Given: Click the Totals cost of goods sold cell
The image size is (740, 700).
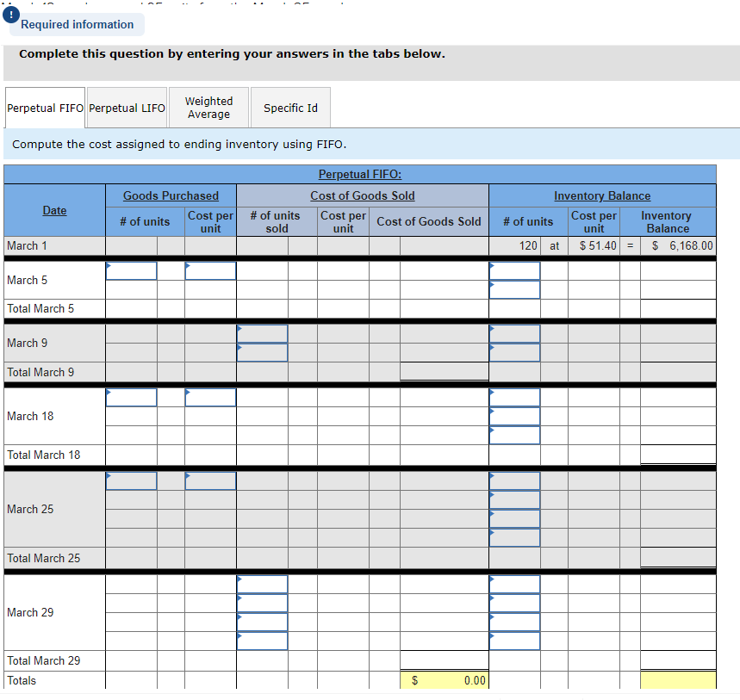Looking at the screenshot, I should tap(445, 680).
